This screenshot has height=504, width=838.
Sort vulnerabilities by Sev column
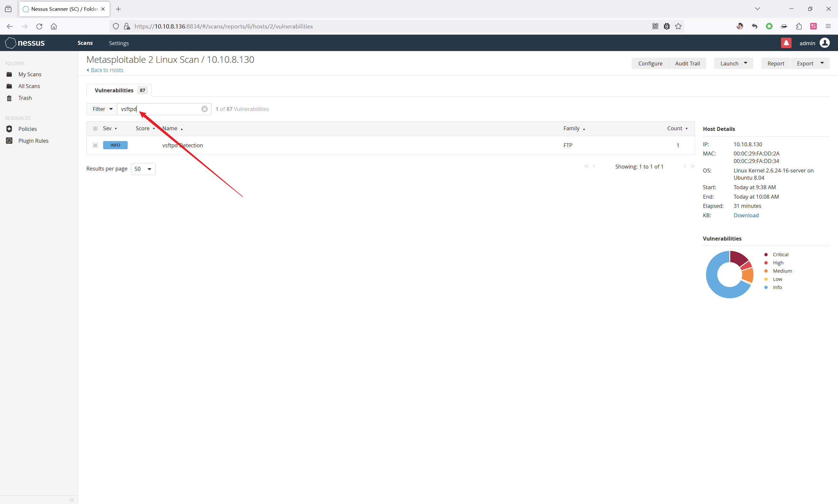[x=110, y=128]
